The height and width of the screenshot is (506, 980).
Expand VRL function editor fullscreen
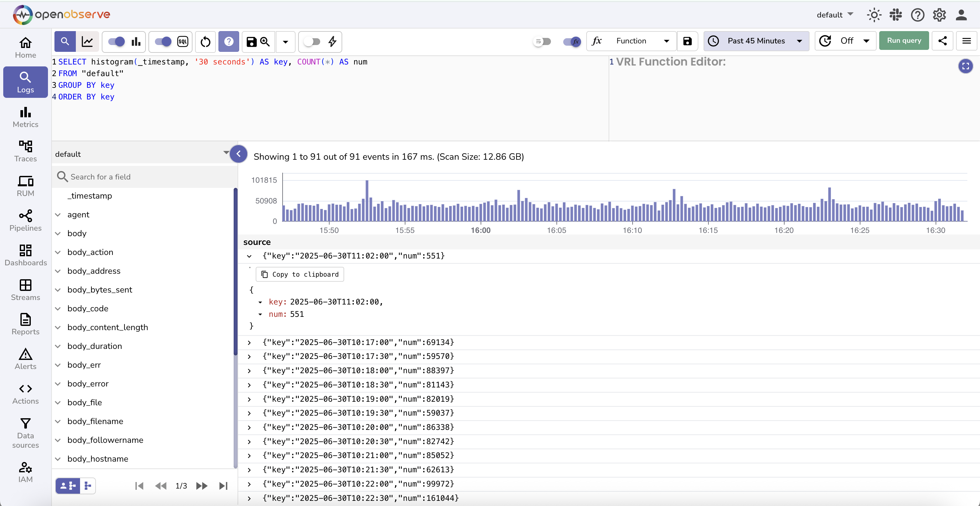pyautogui.click(x=965, y=66)
